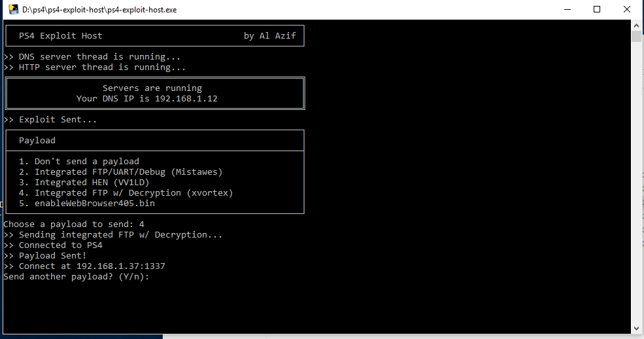The image size is (644, 339).
Task: Click the scrollbar down arrow
Action: coord(636,329)
